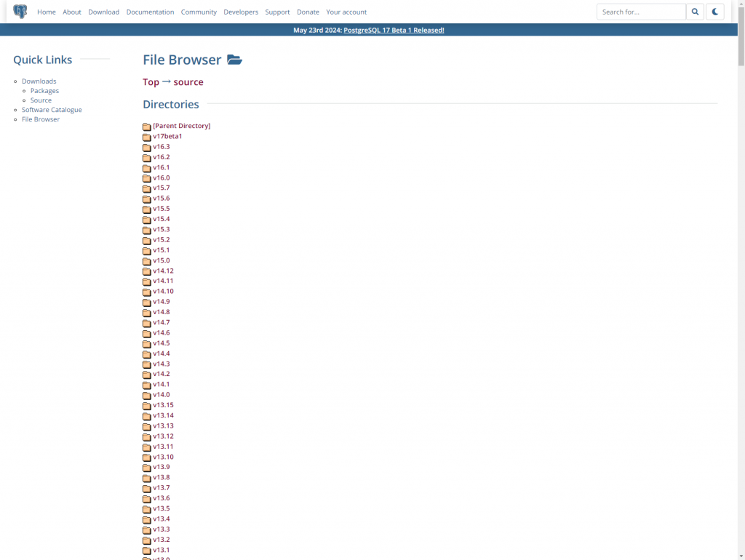745x560 pixels.
Task: Open the Developers menu item
Action: click(241, 12)
